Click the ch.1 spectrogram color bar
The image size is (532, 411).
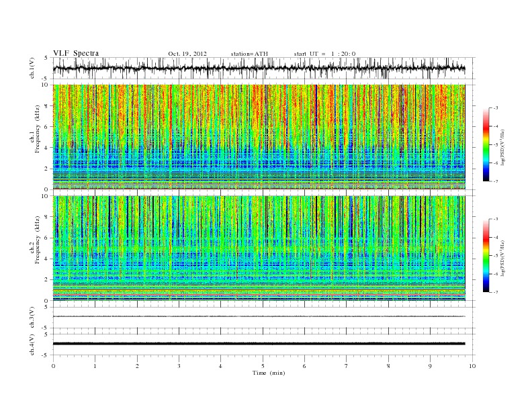point(486,144)
